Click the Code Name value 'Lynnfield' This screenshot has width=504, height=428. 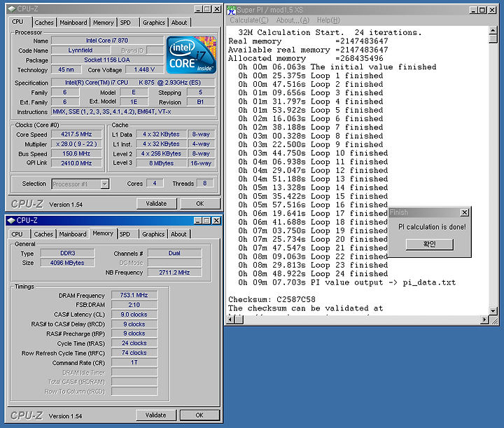click(x=80, y=50)
